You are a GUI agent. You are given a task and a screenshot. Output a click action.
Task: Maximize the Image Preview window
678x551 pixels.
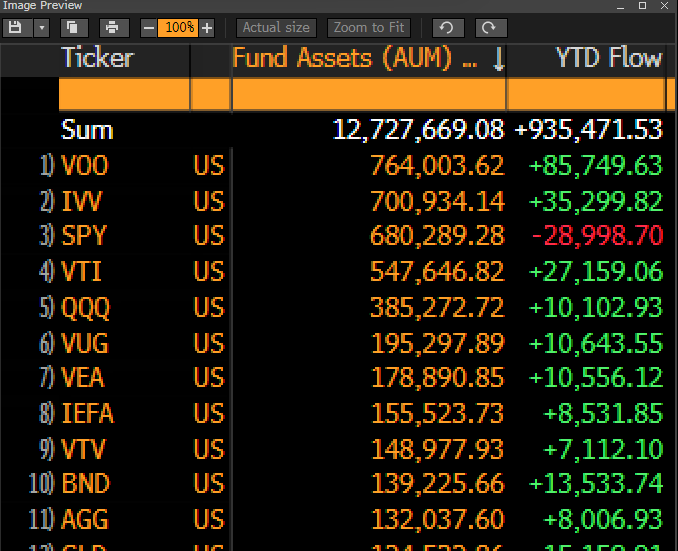[643, 6]
